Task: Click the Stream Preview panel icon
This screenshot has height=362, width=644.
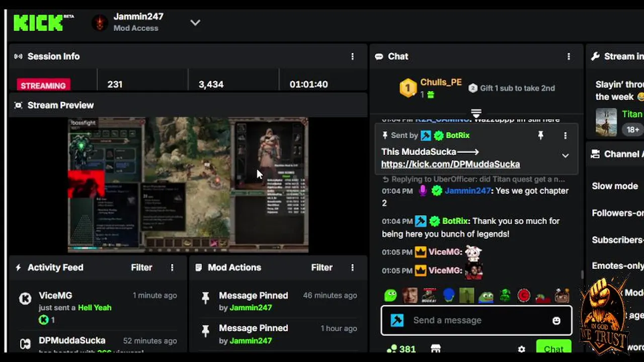Action: pyautogui.click(x=19, y=105)
